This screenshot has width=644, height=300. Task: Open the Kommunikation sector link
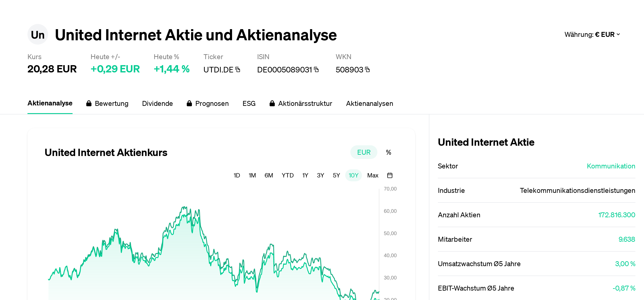pyautogui.click(x=611, y=166)
